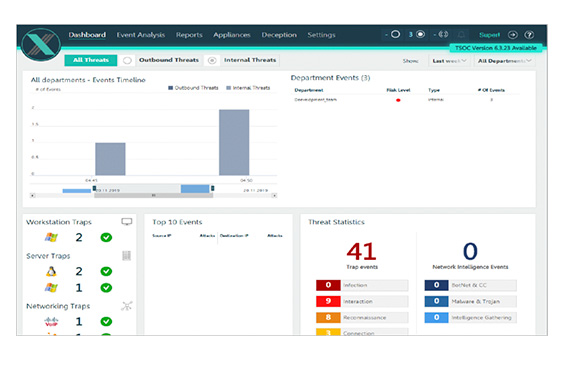Click the timeline left scroll arrow

[x=32, y=196]
